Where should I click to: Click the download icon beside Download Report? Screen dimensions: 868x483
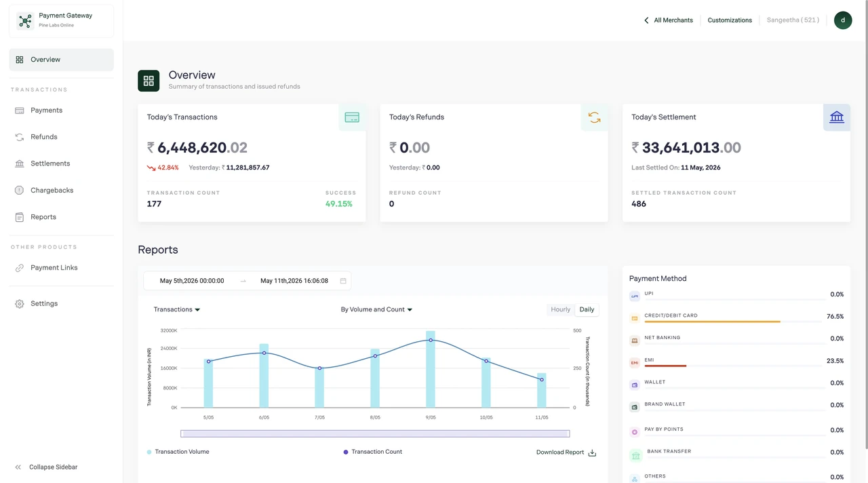(592, 452)
